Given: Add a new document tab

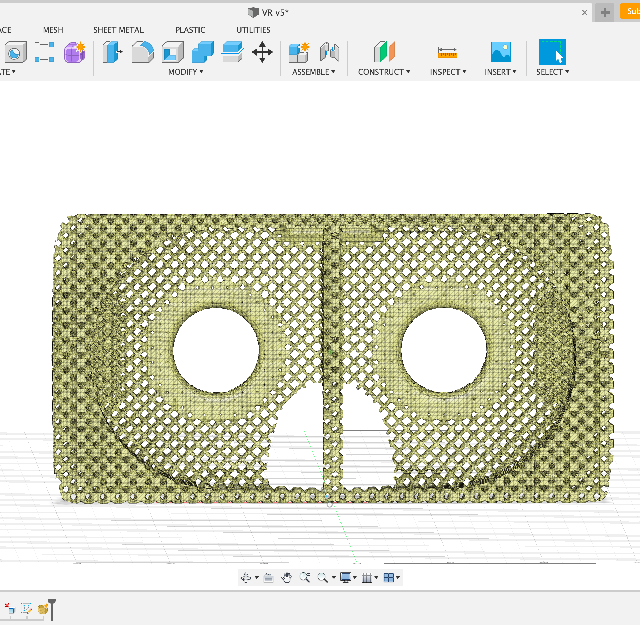Looking at the screenshot, I should coord(605,12).
